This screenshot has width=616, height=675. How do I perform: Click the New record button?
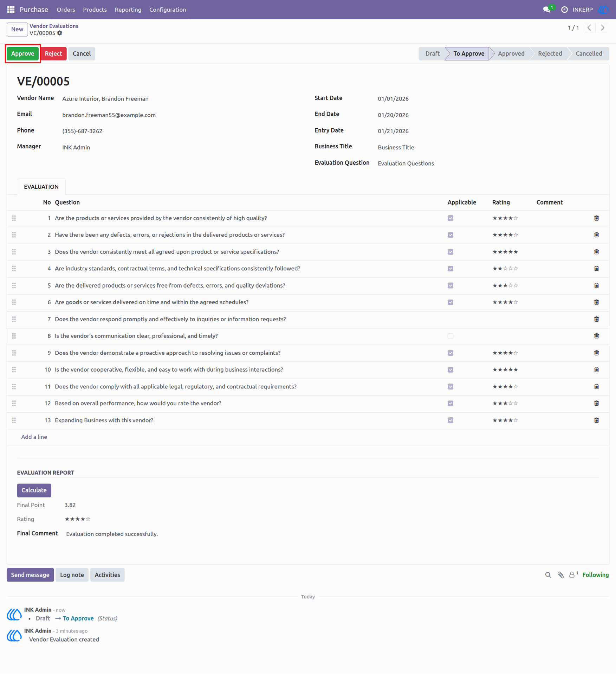pos(17,30)
